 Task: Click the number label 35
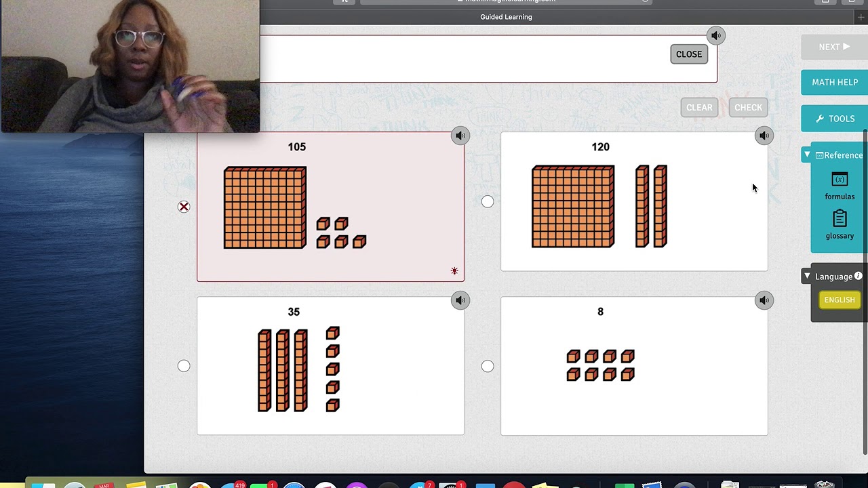coord(294,312)
